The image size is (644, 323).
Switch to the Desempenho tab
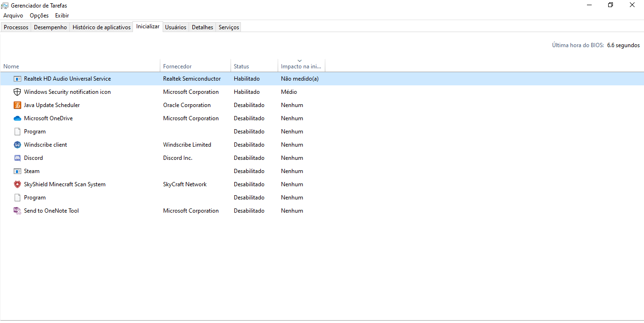click(x=50, y=27)
